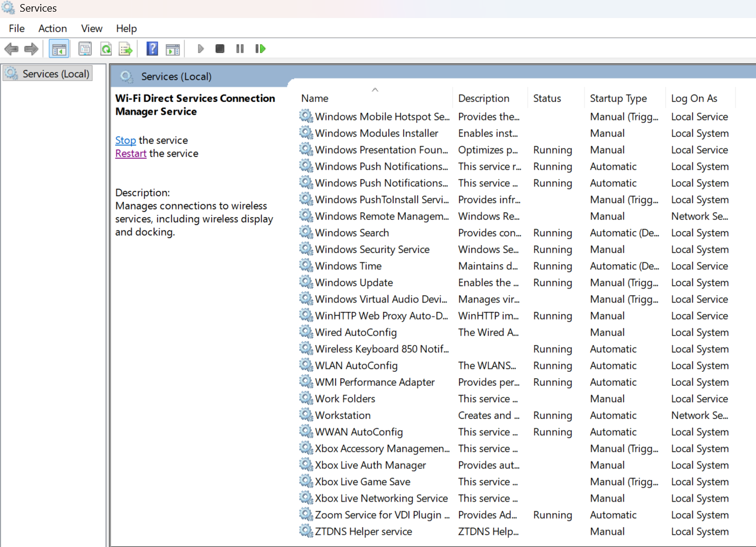
Task: Open the File menu
Action: click(x=17, y=29)
